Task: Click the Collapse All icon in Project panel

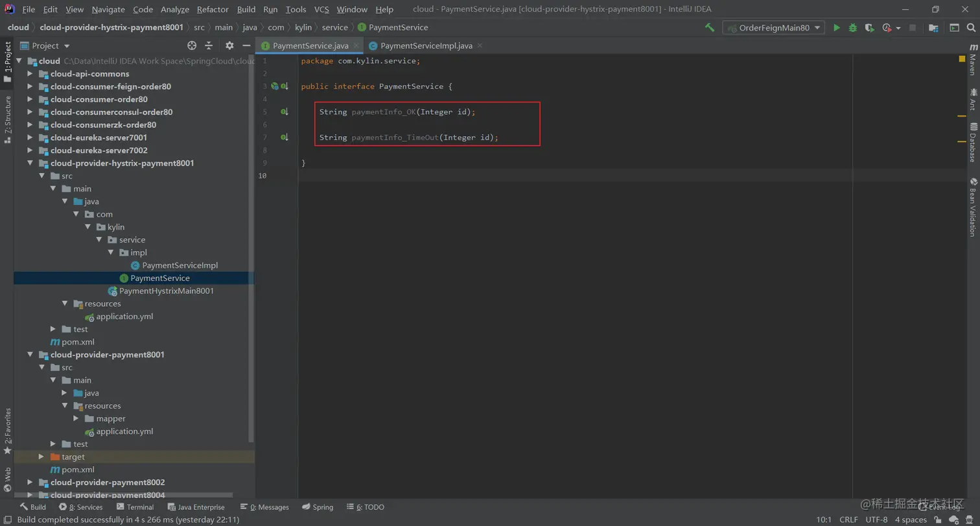Action: click(x=209, y=45)
